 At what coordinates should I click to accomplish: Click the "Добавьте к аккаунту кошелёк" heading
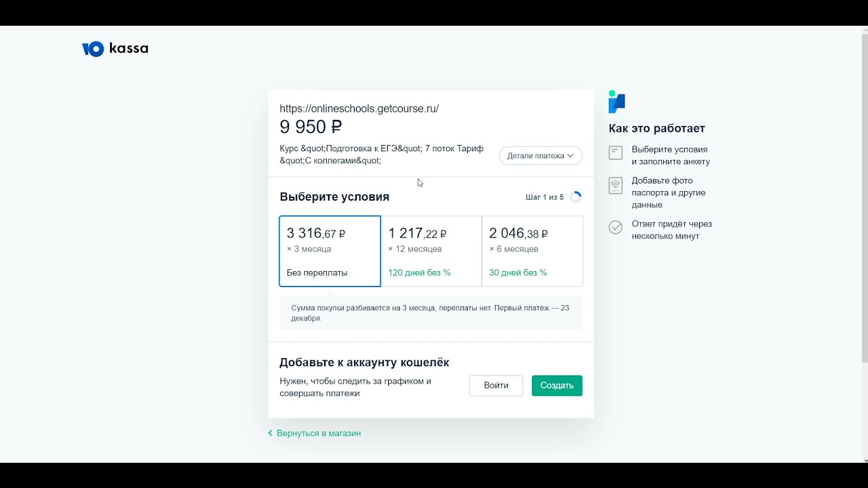click(364, 363)
